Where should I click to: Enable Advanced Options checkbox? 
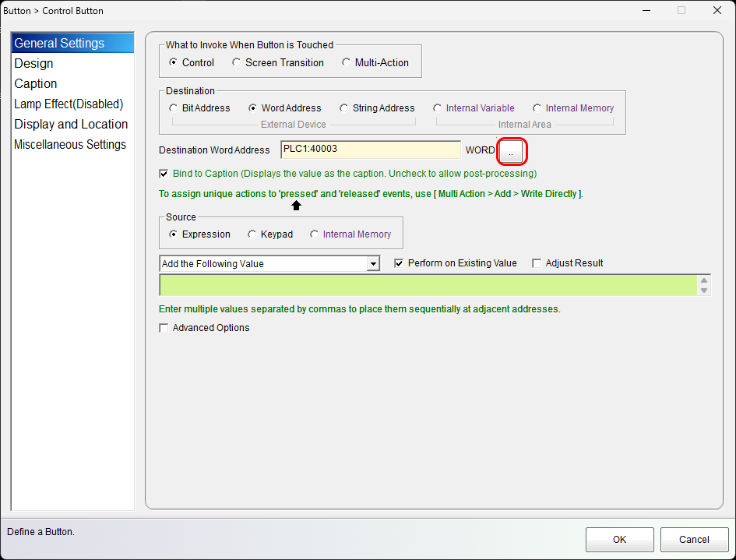pos(164,328)
